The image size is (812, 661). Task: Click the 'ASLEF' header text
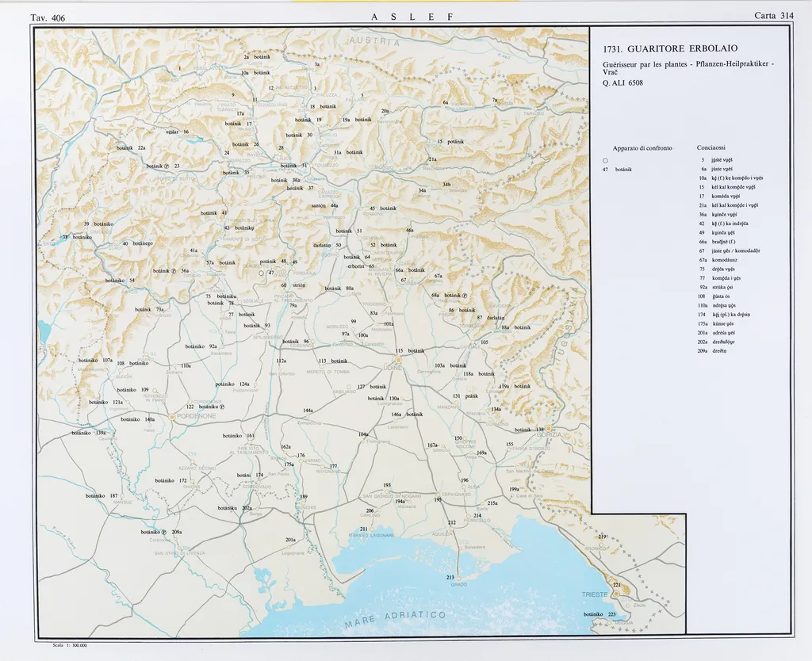coord(411,17)
